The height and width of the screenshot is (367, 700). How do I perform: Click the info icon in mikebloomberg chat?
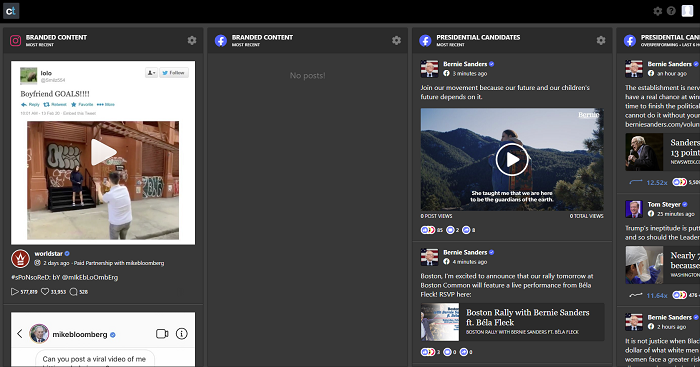[182, 334]
